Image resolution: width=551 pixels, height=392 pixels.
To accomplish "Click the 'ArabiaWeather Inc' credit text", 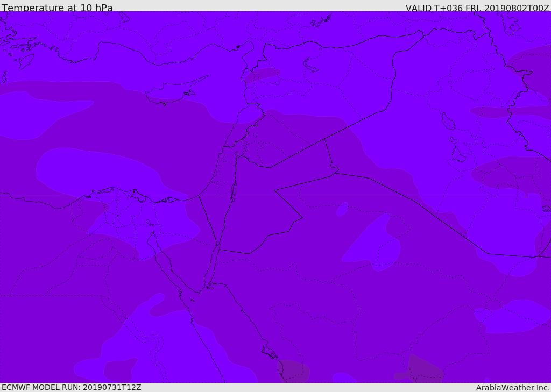I will pyautogui.click(x=513, y=388).
